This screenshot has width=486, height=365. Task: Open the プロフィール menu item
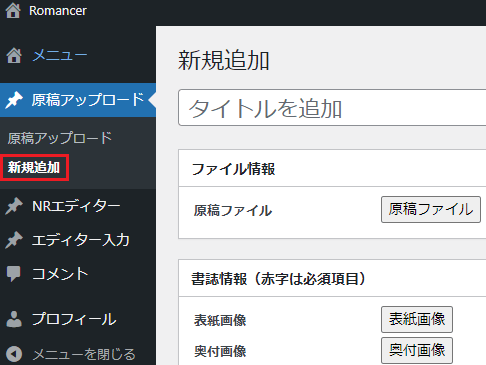coord(74,319)
